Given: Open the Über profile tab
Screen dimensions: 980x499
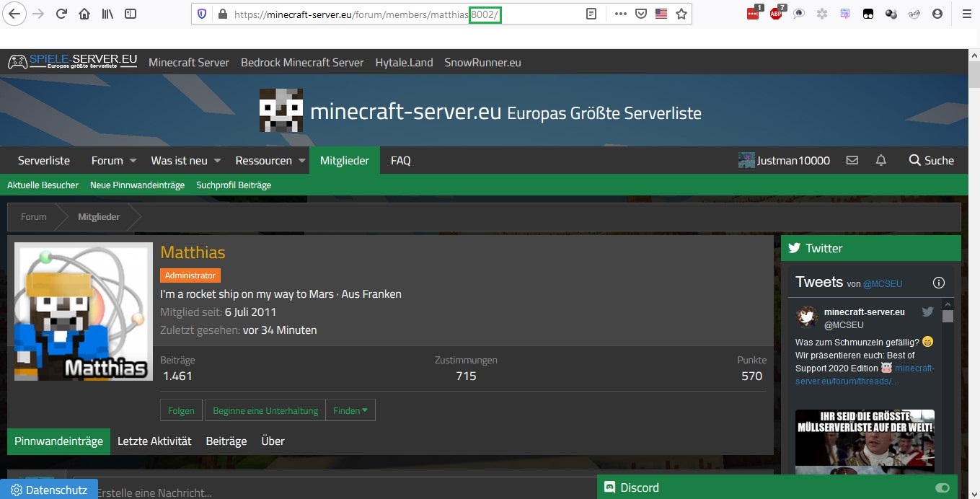Looking at the screenshot, I should click(x=273, y=441).
